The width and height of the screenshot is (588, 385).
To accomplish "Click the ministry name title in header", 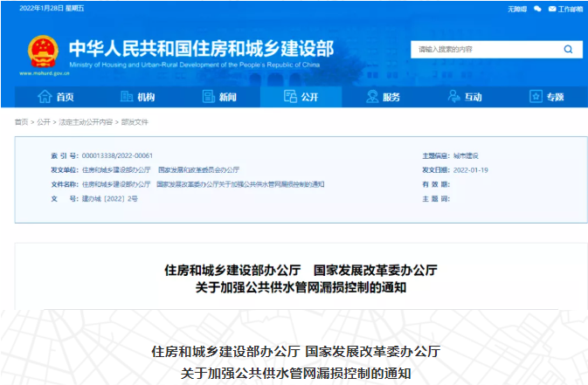I will point(200,47).
